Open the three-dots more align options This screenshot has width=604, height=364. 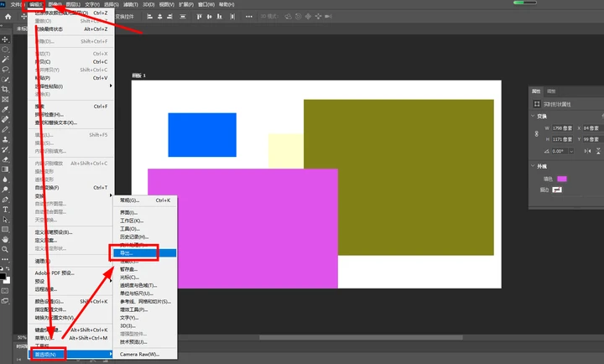pos(249,17)
